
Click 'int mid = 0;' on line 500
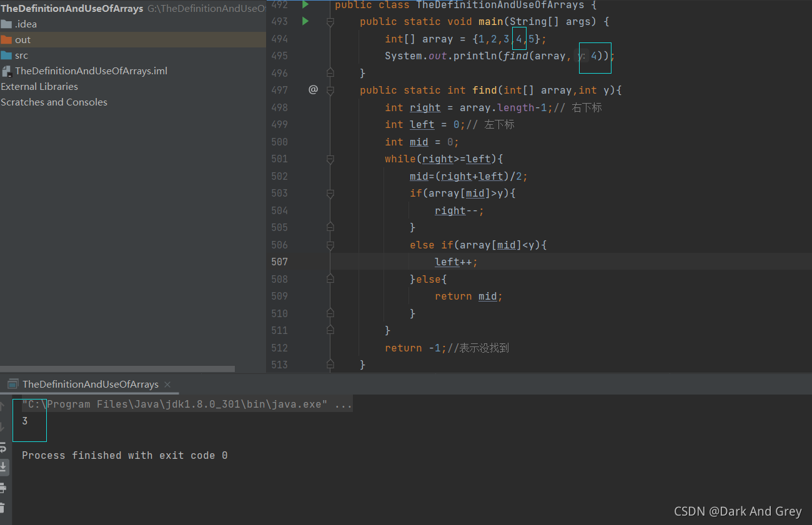coord(422,142)
